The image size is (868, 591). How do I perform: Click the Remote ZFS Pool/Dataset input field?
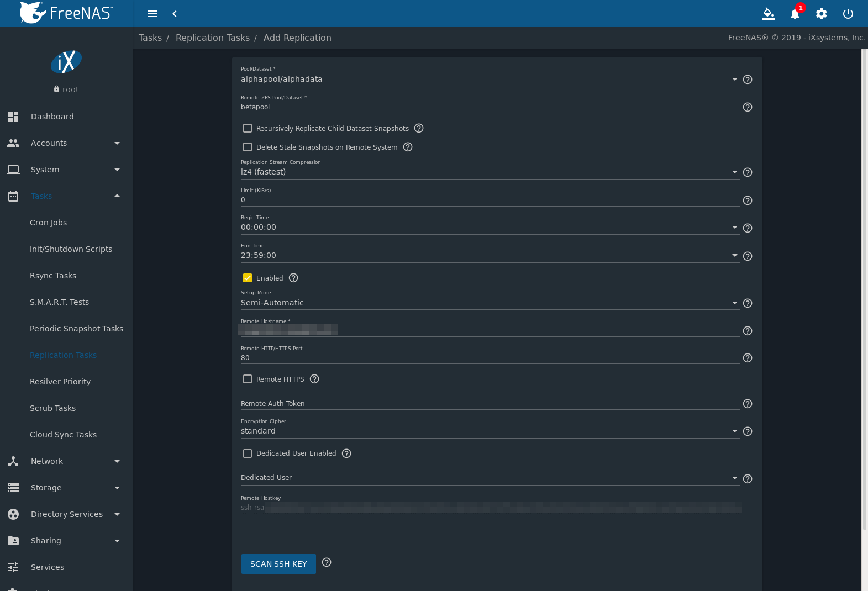pyautogui.click(x=490, y=107)
